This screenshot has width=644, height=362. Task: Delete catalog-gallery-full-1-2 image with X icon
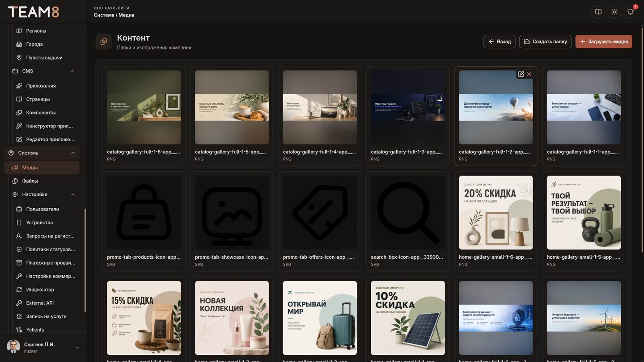(x=529, y=74)
